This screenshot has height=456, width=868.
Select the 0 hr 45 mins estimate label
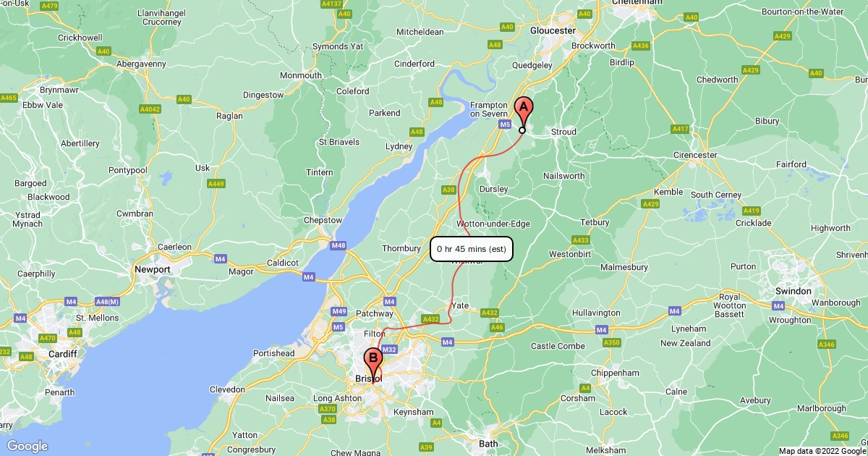(472, 249)
